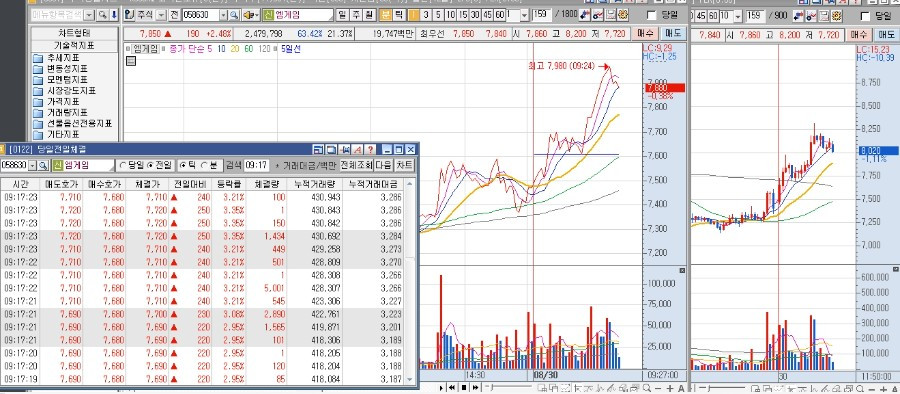Click the font A icon in popup title bar
Image resolution: width=900 pixels, height=394 pixels.
point(358,149)
